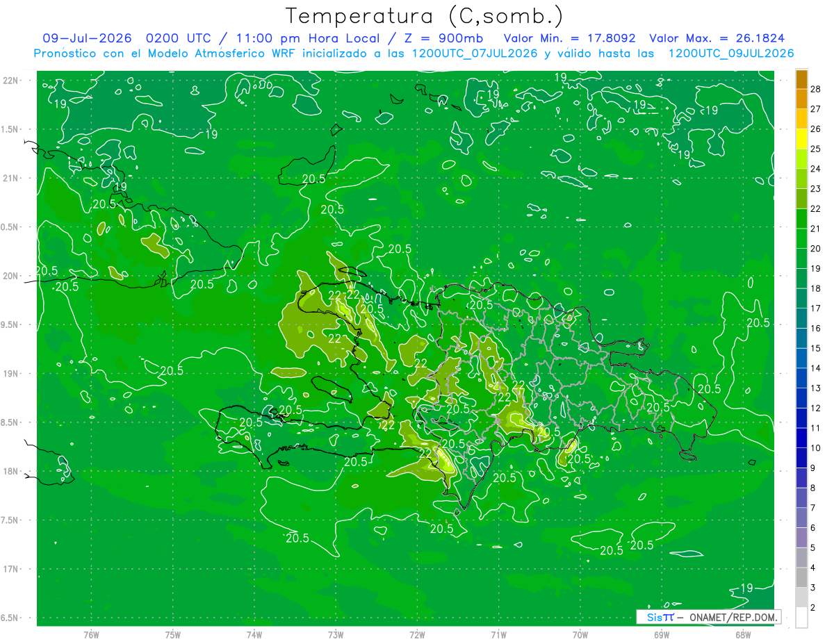Screen dimensions: 834x644
Task: Click the '8.5N' latitude axis label
Action: pos(10,422)
